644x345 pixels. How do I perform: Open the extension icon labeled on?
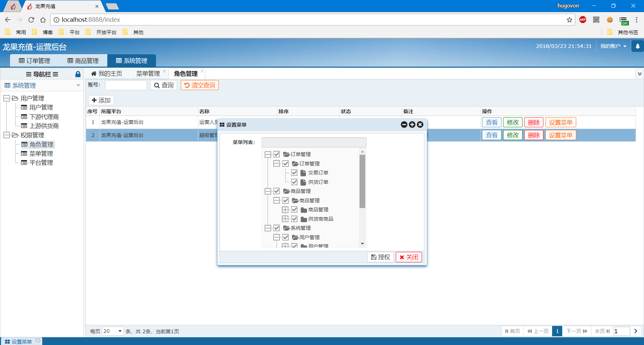point(624,21)
